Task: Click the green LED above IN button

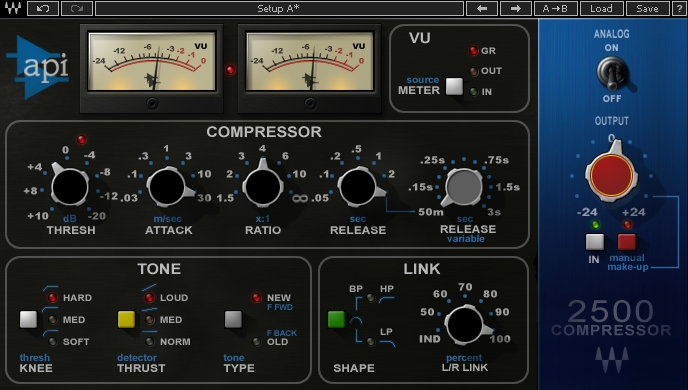Action: (x=595, y=225)
